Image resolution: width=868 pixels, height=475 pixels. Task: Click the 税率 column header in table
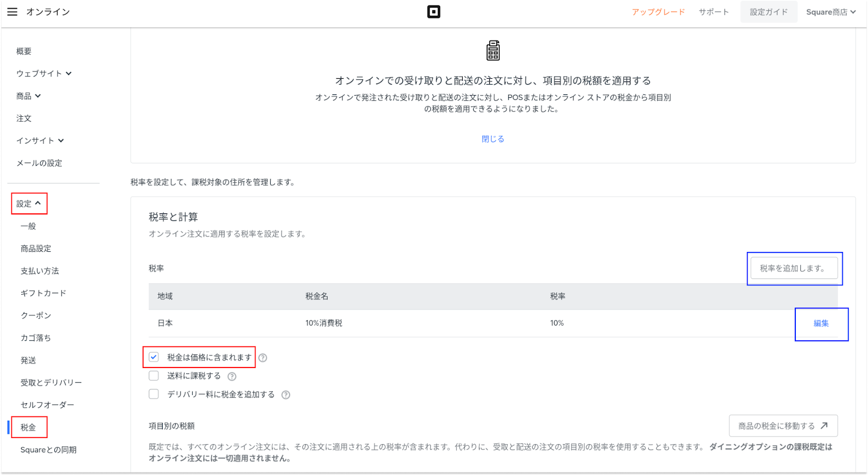(x=558, y=296)
